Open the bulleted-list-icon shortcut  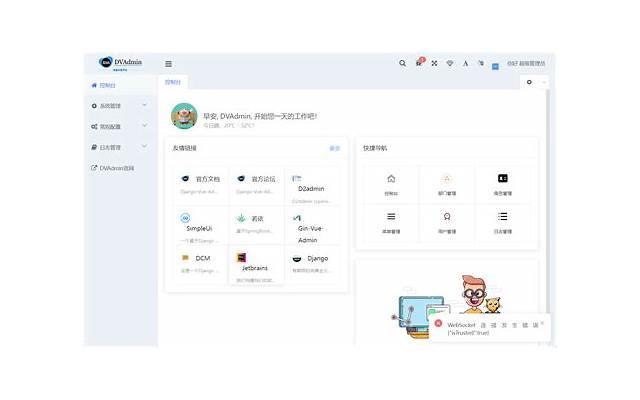tap(503, 223)
